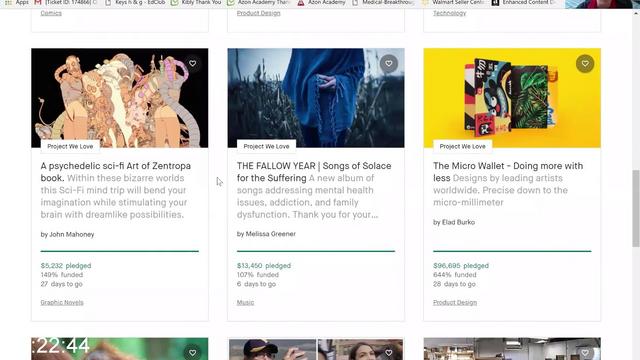Click Project We Love badge on Zentropa card
The width and height of the screenshot is (640, 360).
(x=70, y=146)
